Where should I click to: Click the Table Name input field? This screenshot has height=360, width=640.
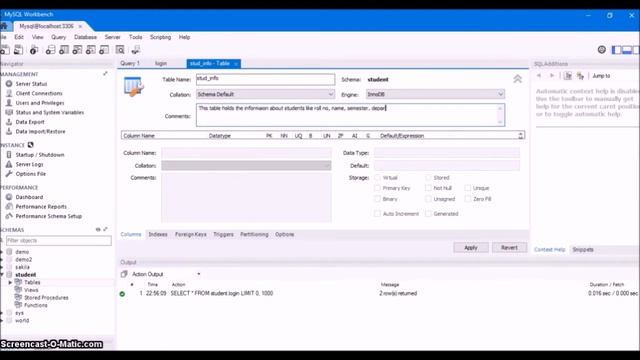pyautogui.click(x=266, y=79)
